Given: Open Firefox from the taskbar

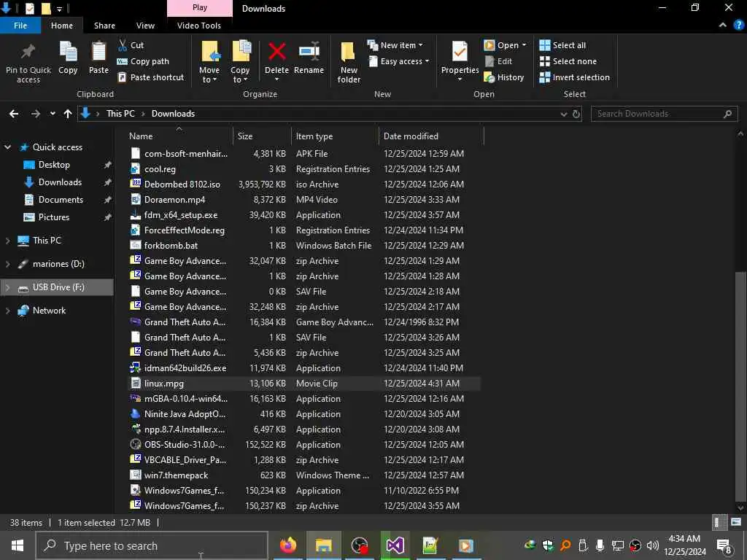Looking at the screenshot, I should click(x=287, y=545).
